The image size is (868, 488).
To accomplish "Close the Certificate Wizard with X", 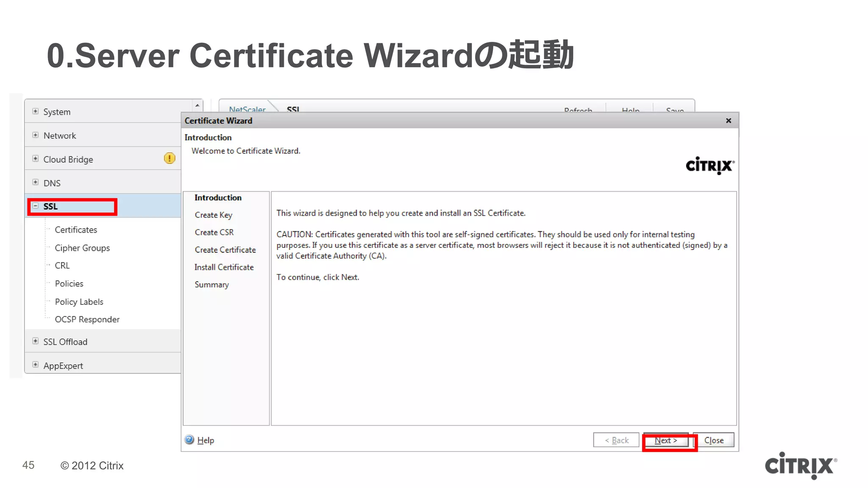I will tap(729, 121).
